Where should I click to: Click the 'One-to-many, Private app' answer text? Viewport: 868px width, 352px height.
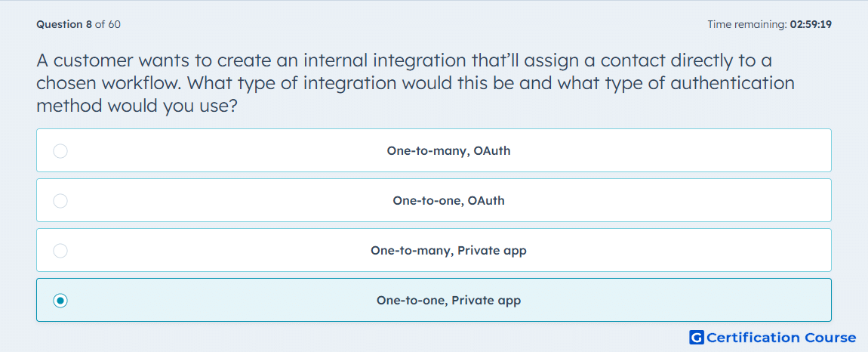[x=448, y=251]
